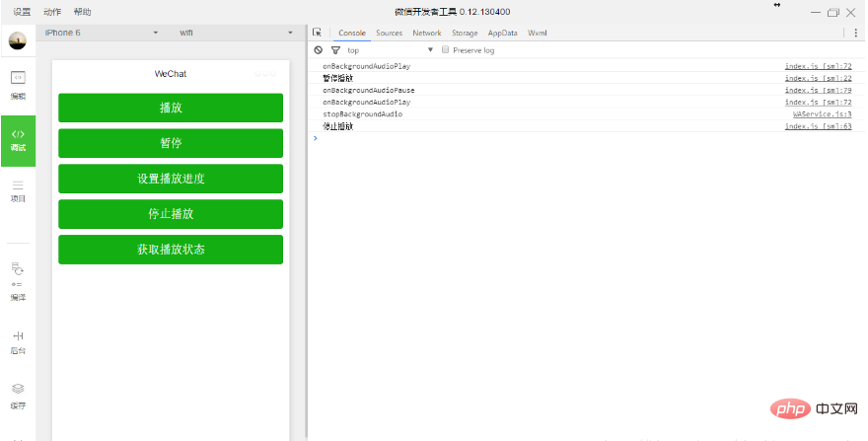Select the 暂停播放 console log line

[337, 78]
